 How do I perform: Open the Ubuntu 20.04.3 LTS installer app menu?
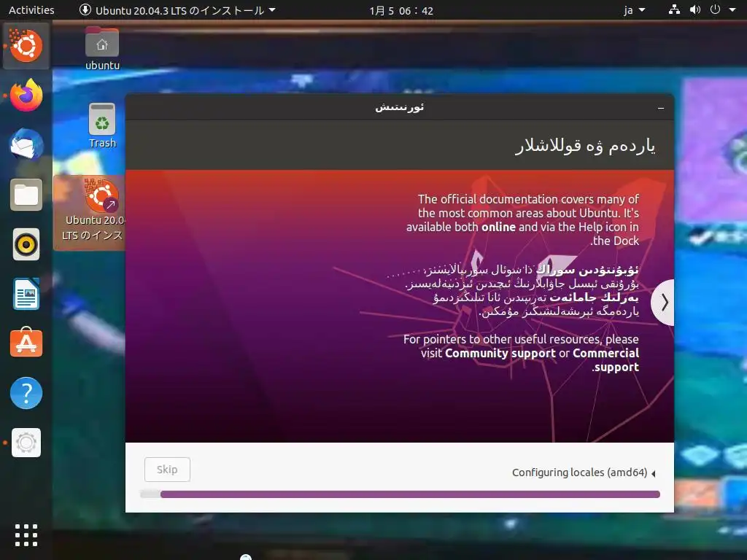click(177, 10)
